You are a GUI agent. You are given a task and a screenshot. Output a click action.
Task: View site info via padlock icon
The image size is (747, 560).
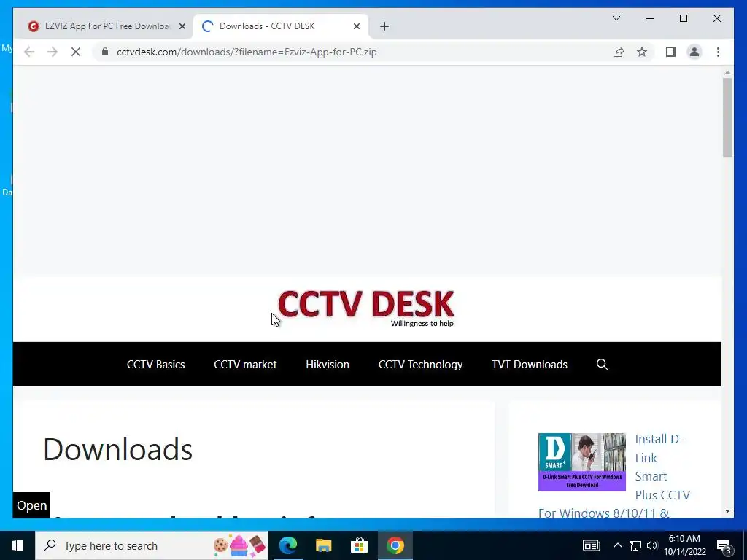[x=105, y=52]
